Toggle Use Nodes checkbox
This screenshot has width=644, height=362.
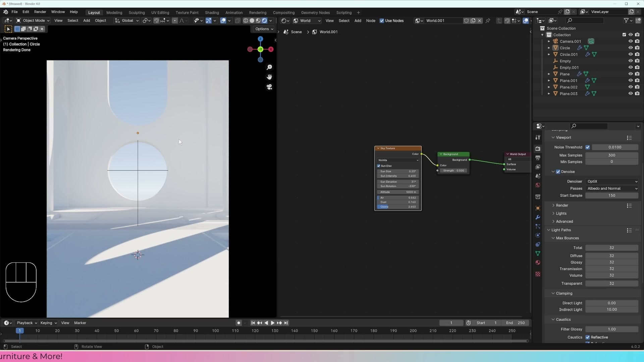(x=382, y=20)
